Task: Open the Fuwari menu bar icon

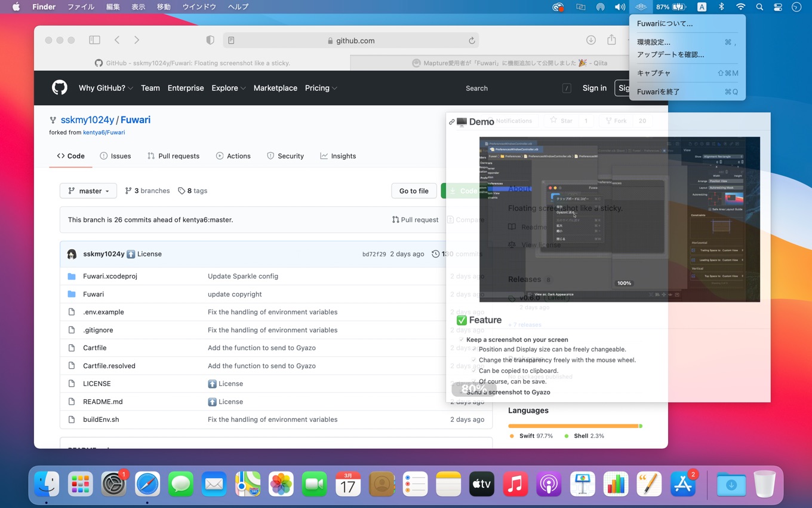Action: click(x=641, y=7)
